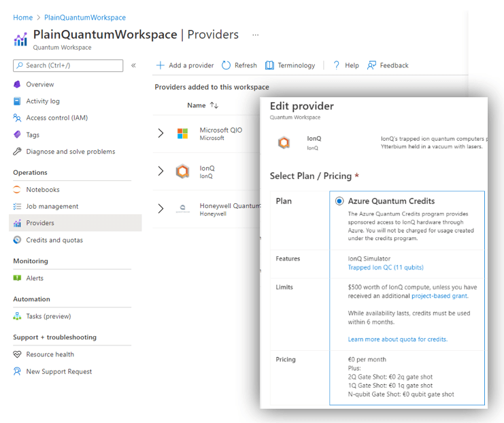504x423 pixels.
Task: Click the Name column header
Action: click(197, 105)
